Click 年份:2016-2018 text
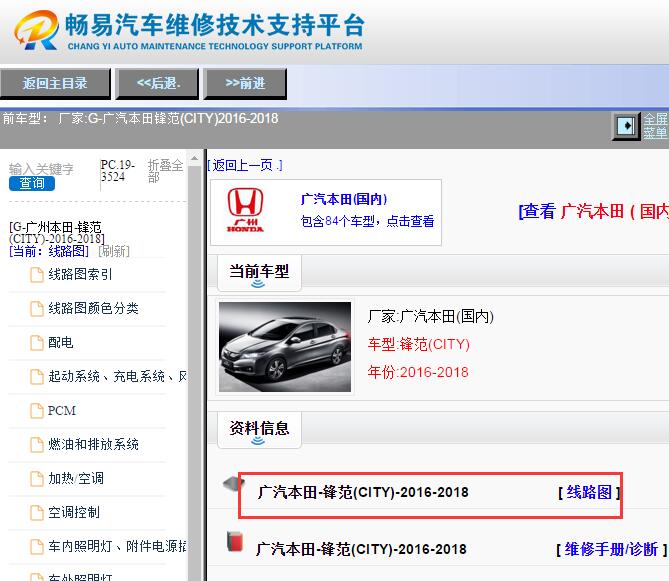The height and width of the screenshot is (581, 669). pos(418,372)
